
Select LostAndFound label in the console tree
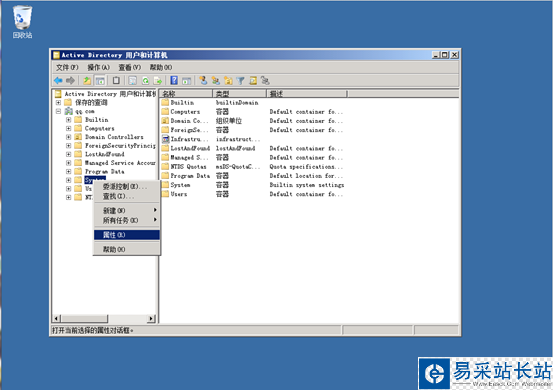[104, 154]
